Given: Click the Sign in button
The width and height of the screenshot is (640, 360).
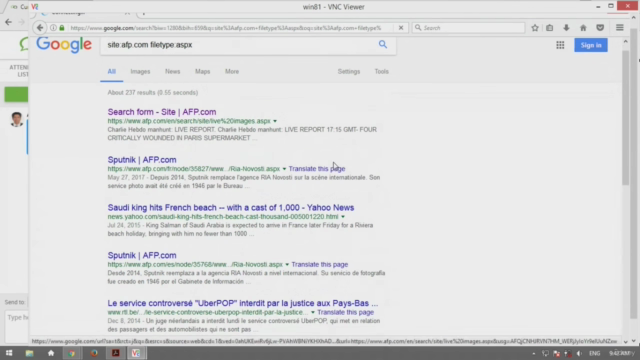Looking at the screenshot, I should 591,45.
